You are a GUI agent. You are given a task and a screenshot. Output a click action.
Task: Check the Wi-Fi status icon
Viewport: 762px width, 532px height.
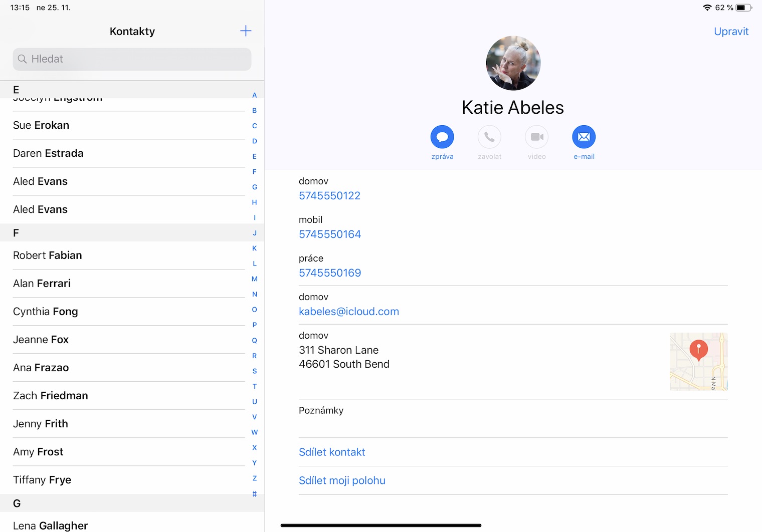click(708, 8)
